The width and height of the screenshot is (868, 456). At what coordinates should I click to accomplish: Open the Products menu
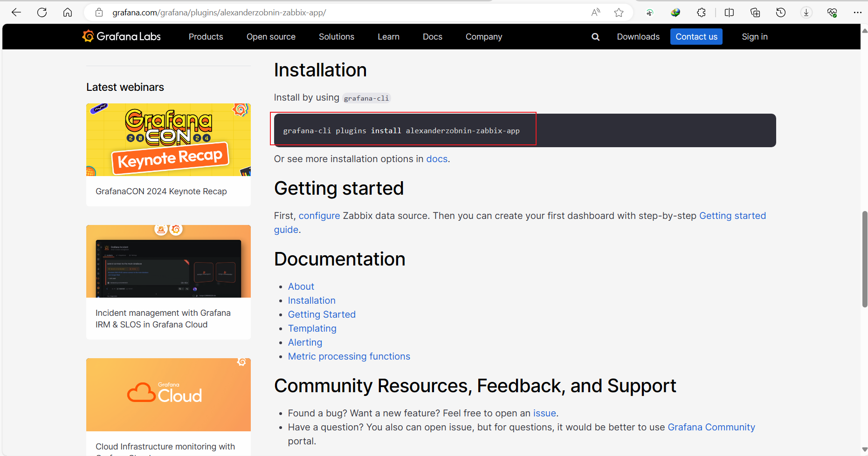pos(206,37)
